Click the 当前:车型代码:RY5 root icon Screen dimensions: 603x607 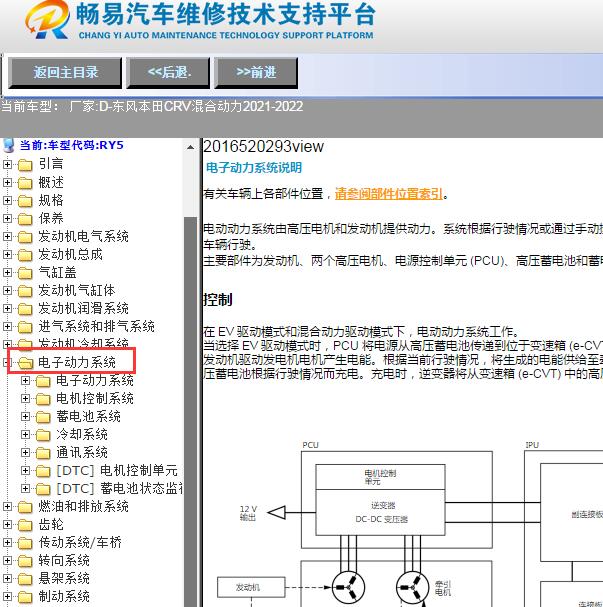[x=9, y=146]
